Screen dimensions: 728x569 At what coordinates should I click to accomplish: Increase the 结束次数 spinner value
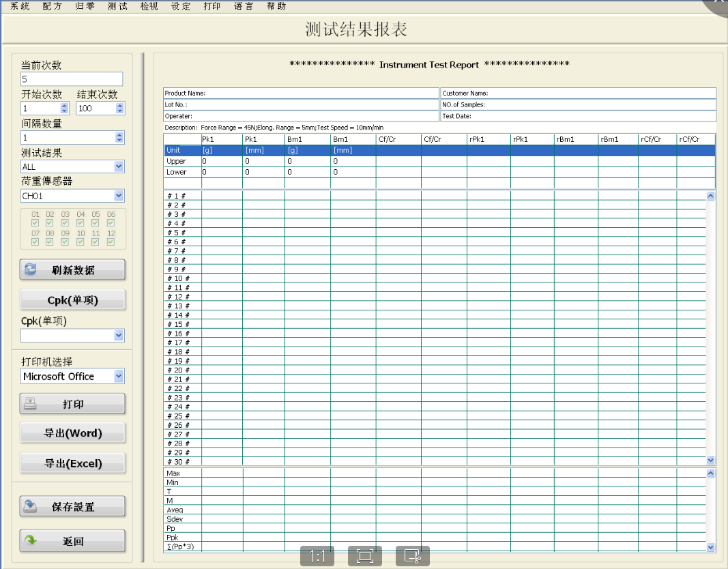120,105
